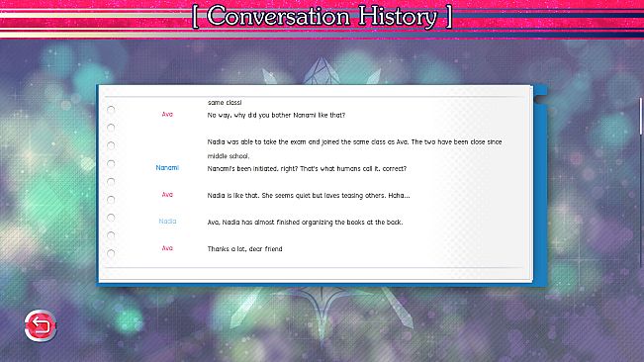Click the "Nanami" speaker name
The image size is (644, 362).
coord(167,168)
